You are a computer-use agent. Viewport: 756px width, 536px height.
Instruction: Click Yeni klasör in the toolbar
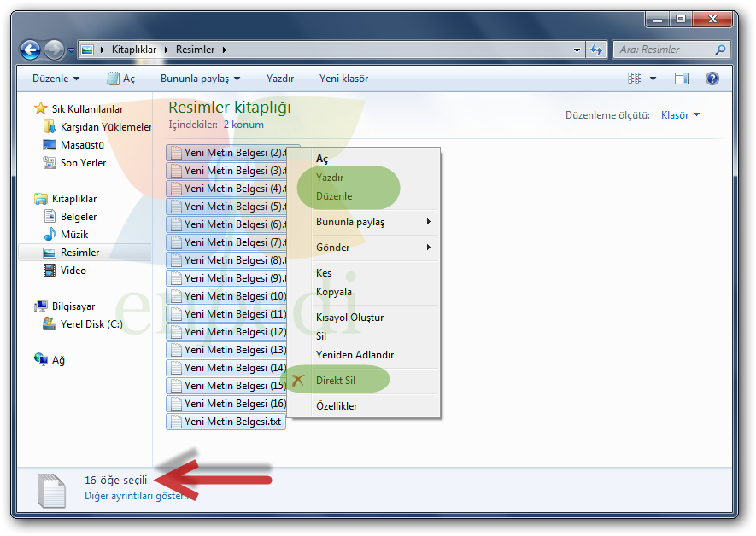click(x=343, y=79)
